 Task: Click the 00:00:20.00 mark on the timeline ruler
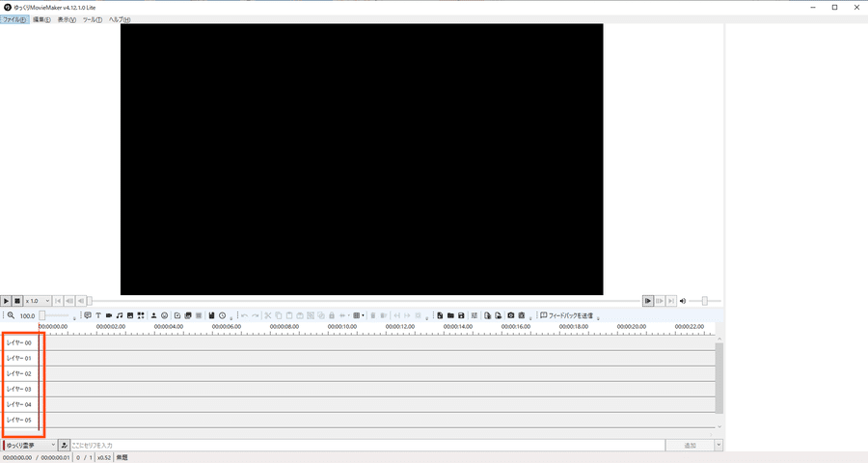(632, 327)
